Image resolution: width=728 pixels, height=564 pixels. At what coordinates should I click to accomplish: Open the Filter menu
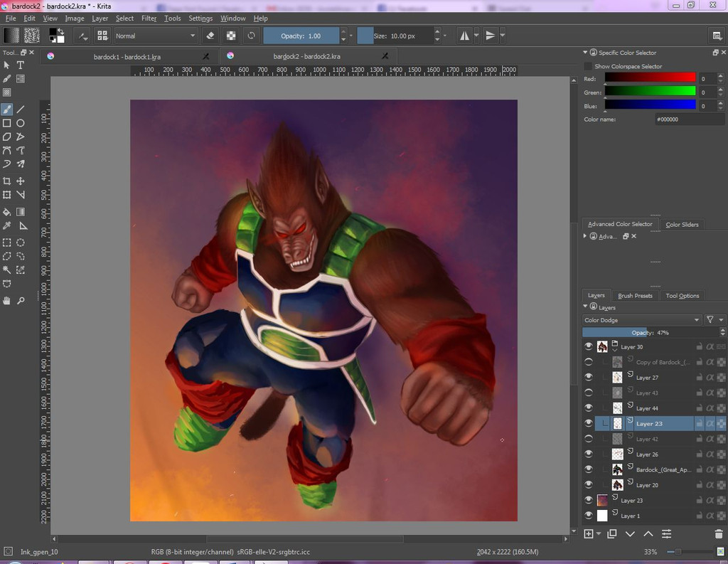pos(149,18)
